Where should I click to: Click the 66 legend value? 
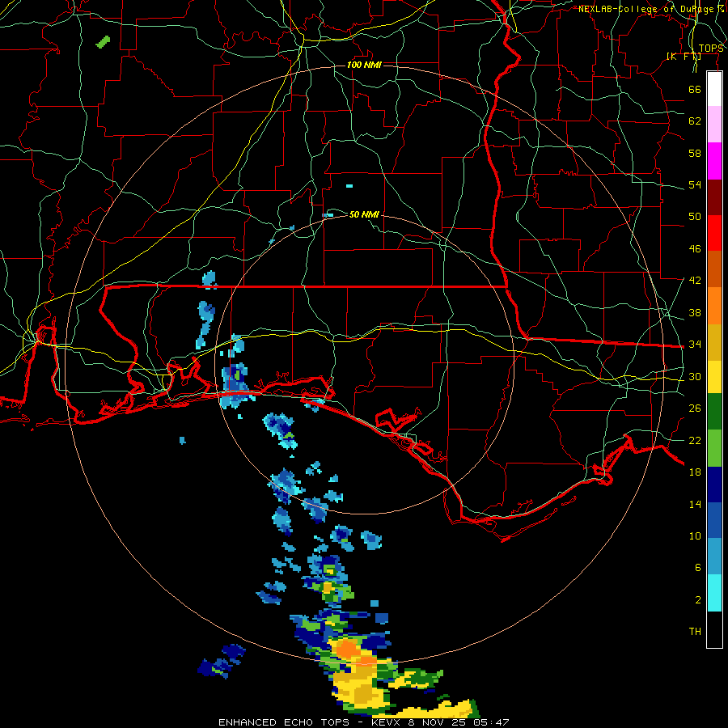coord(695,89)
